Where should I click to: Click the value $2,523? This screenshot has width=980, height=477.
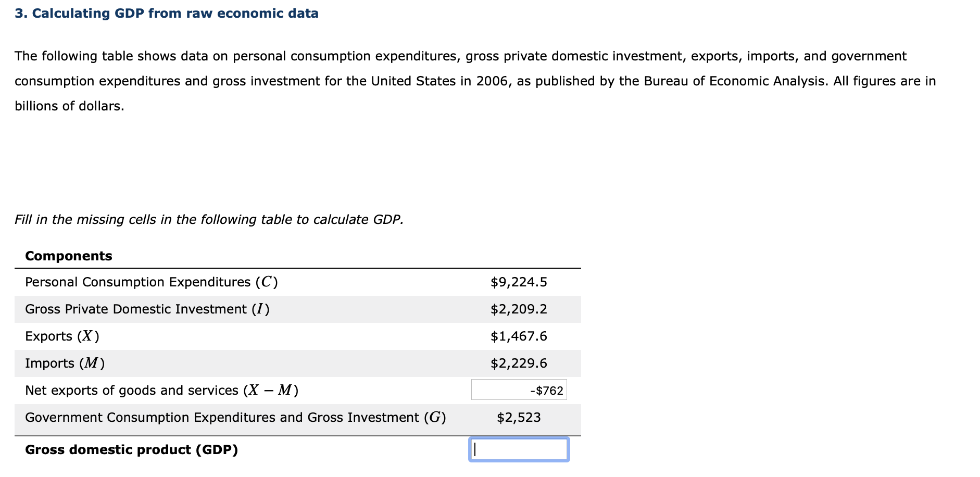point(518,417)
